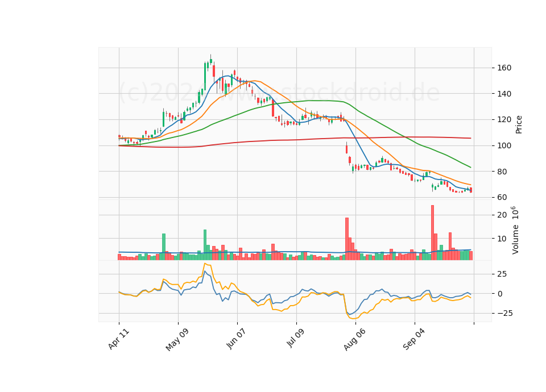
Task: Click the Sep 04 date label
Action: click(x=413, y=340)
